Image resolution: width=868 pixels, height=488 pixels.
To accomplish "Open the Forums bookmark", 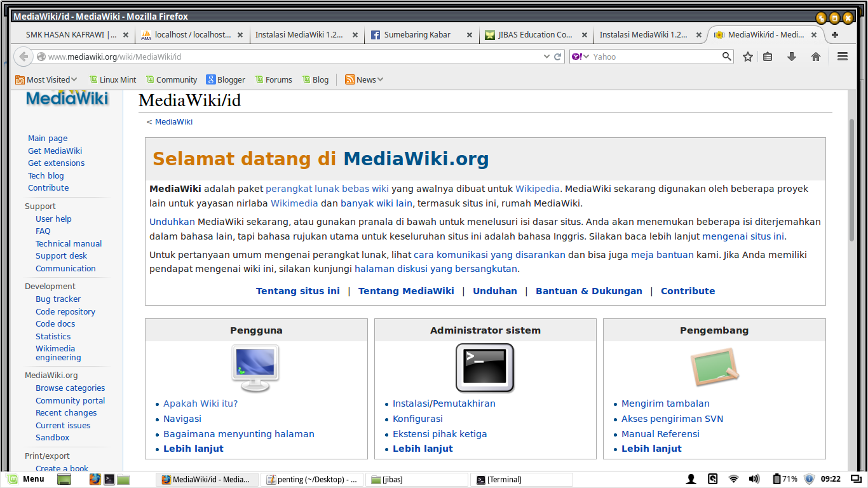I will (273, 79).
